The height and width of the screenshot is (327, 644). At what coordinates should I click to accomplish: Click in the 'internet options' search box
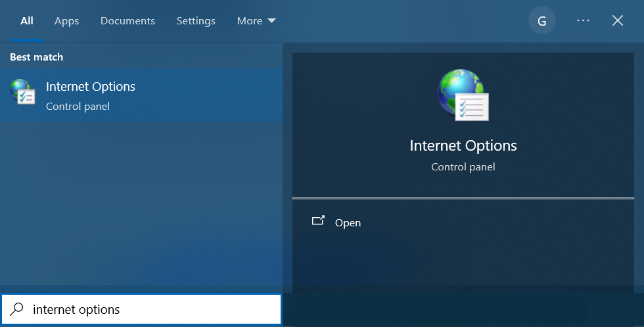pos(151,309)
